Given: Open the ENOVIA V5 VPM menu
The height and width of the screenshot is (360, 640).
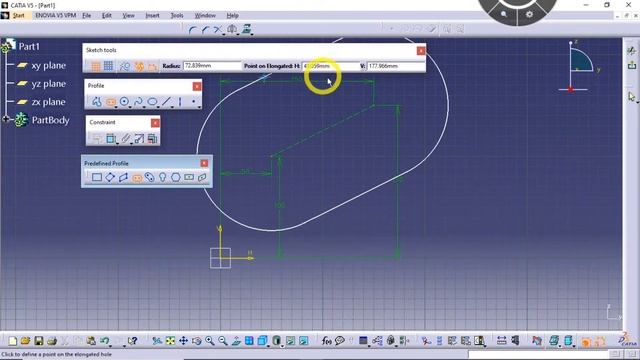Looking at the screenshot, I should [56, 16].
